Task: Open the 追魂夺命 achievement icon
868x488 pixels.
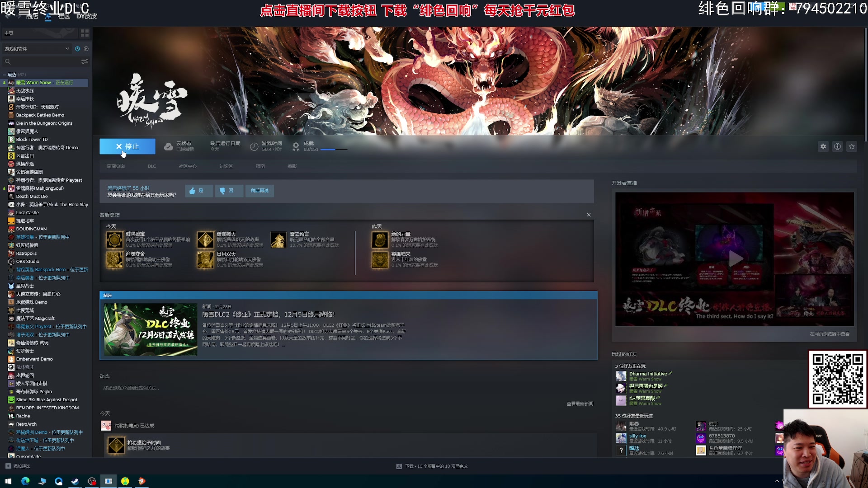Action: click(x=114, y=260)
